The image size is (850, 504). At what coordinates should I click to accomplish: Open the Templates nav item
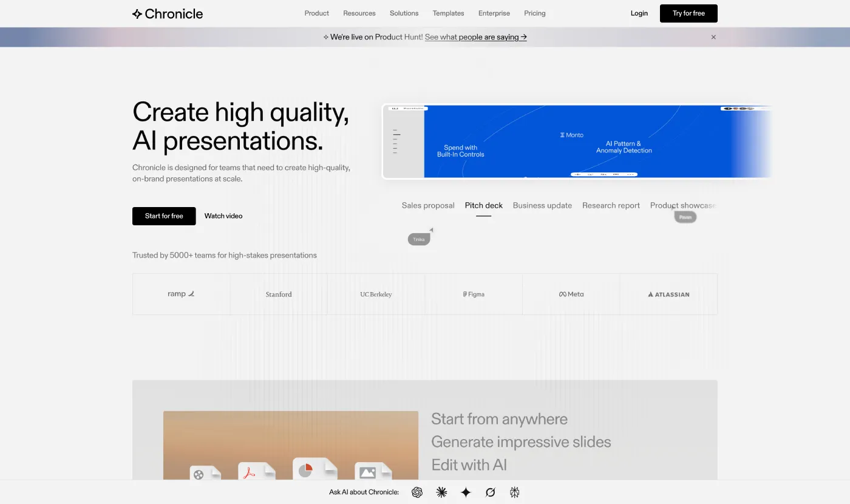(x=448, y=13)
